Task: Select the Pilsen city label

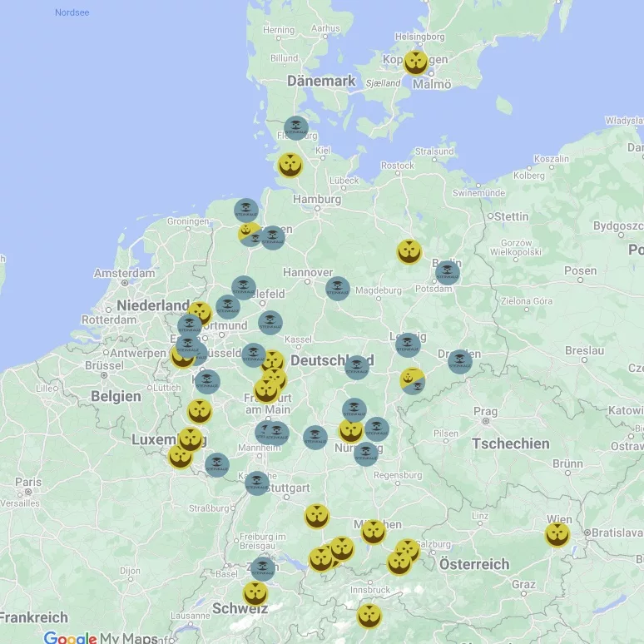Action: pos(446,433)
